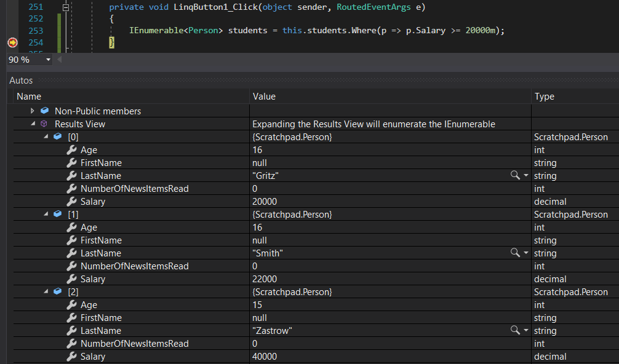
Task: Open visualizer dropdown arrow beside "Gritz"
Action: (526, 175)
